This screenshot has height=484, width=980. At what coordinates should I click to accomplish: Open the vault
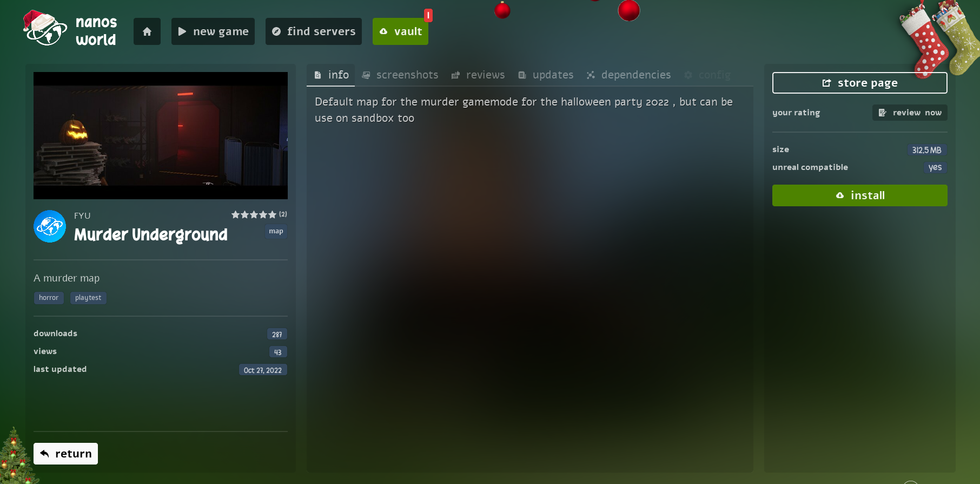[x=400, y=31]
